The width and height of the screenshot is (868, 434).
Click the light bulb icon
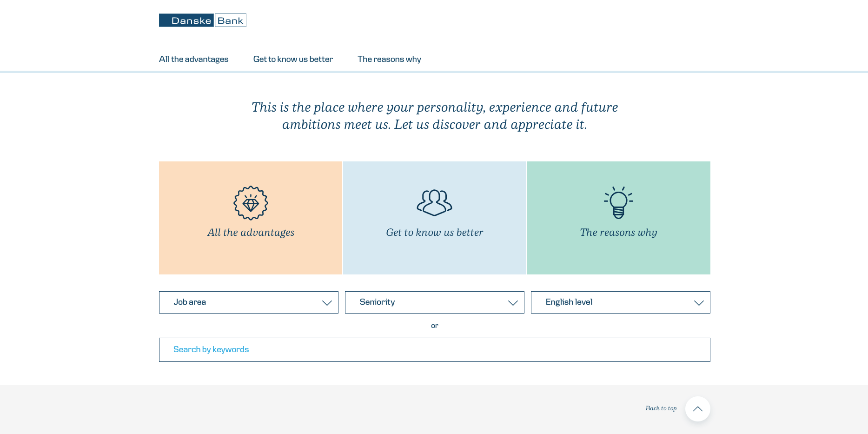618,202
